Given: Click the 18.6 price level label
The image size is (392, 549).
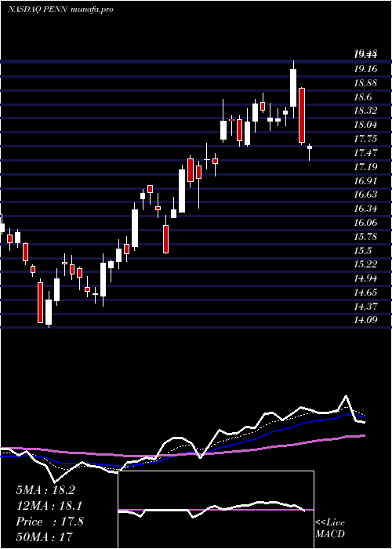Looking at the screenshot, I should point(362,97).
